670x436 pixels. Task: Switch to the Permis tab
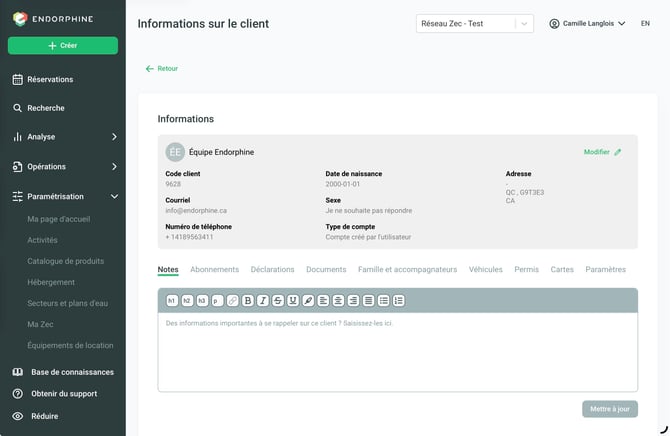pyautogui.click(x=526, y=269)
